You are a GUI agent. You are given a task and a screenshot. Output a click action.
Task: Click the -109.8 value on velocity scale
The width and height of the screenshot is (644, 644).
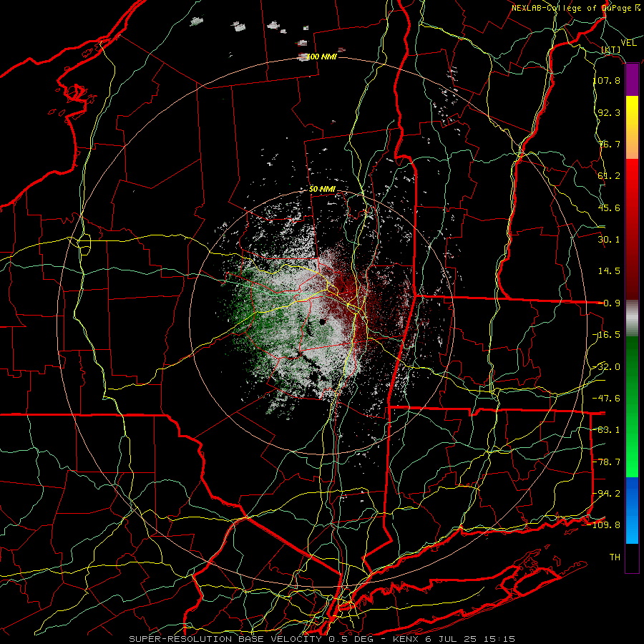(x=604, y=525)
